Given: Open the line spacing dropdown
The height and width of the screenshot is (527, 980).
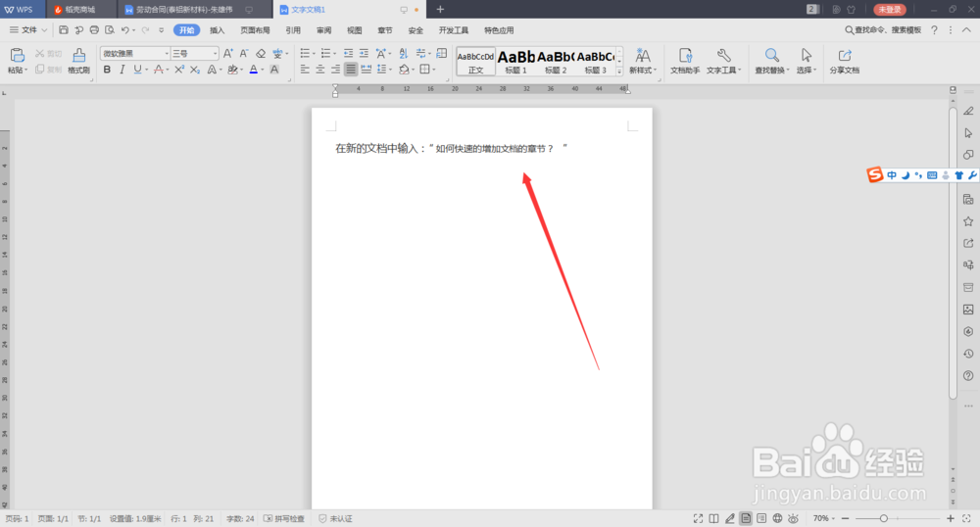Looking at the screenshot, I should coord(391,70).
